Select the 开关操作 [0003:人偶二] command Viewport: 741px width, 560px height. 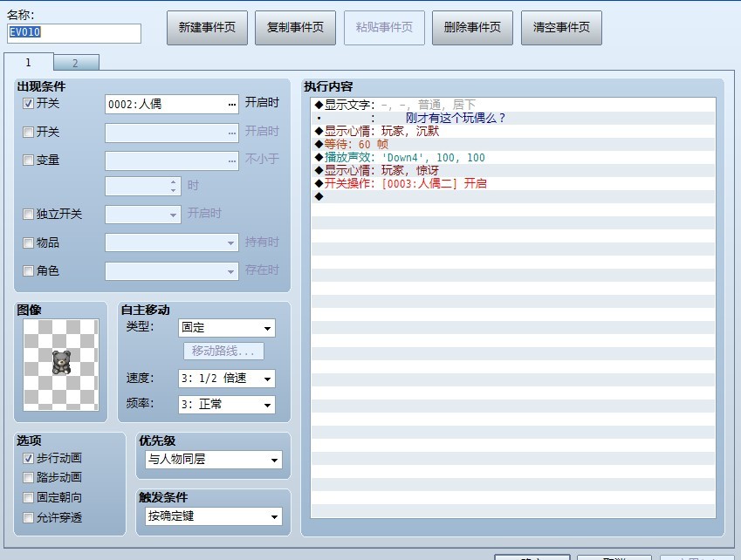point(513,184)
